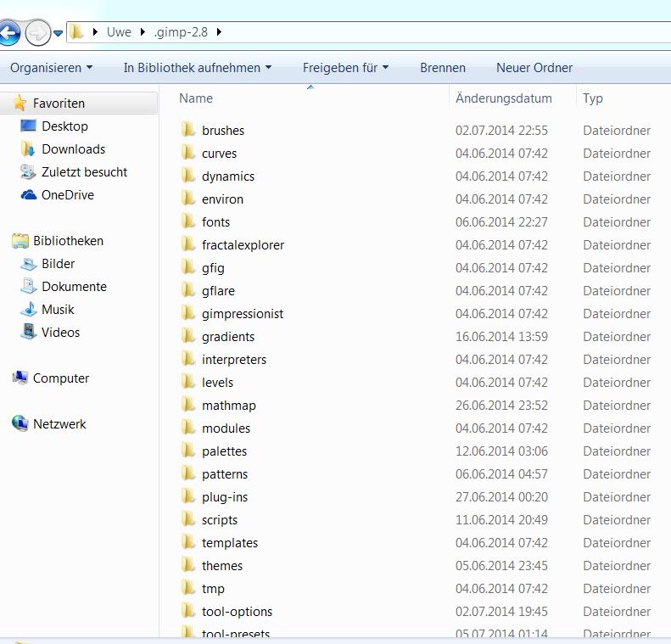Open the recent locations dropdown arrow
Viewport: 671px width, 644px height.
[59, 33]
